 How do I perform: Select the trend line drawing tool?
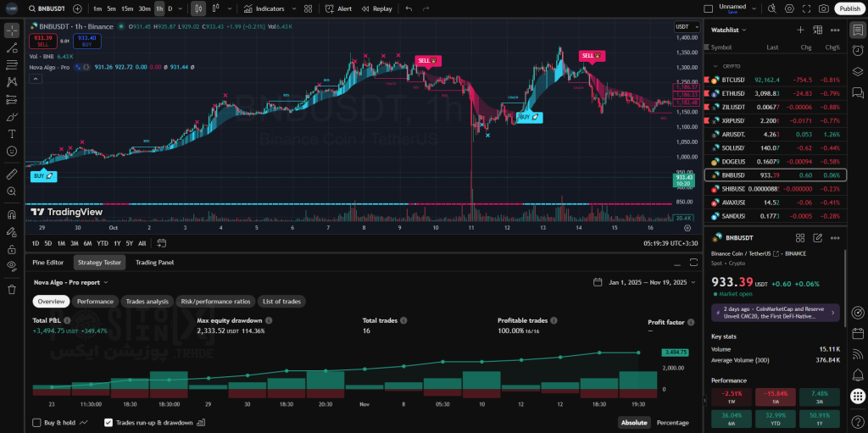click(x=12, y=47)
